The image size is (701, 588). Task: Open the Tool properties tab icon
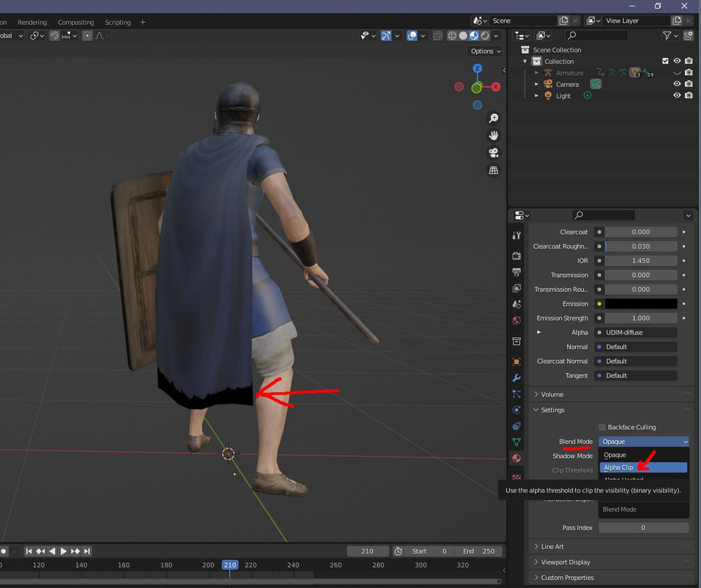[x=516, y=236]
